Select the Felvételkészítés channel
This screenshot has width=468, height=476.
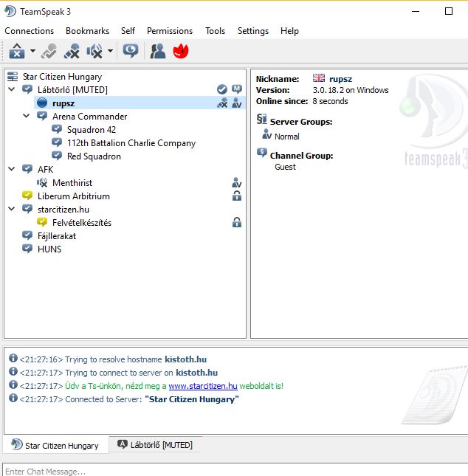pyautogui.click(x=82, y=223)
